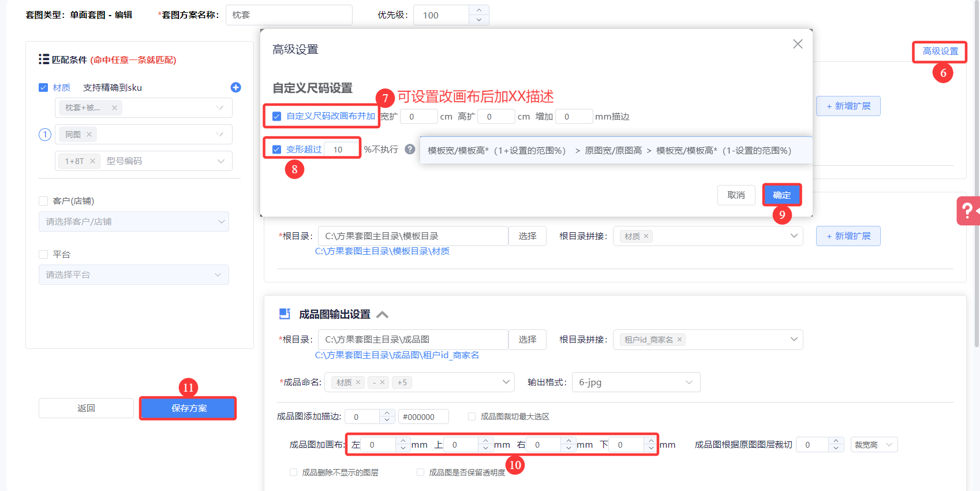Check 成品图是否保留透明度 option
The height and width of the screenshot is (491, 980).
(421, 473)
